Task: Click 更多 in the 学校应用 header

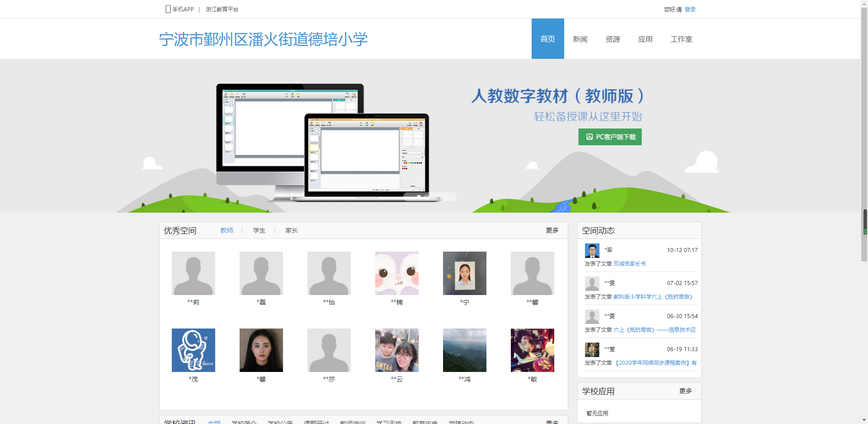Action: coord(685,391)
